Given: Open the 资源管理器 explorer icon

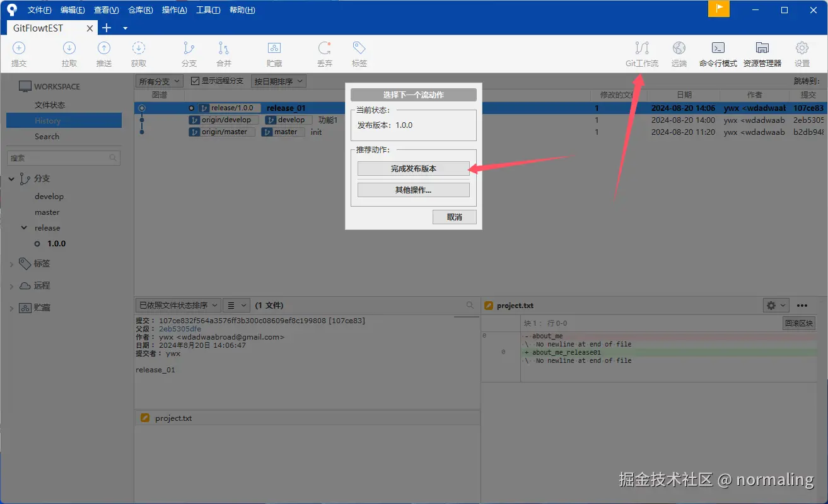Looking at the screenshot, I should click(x=762, y=49).
